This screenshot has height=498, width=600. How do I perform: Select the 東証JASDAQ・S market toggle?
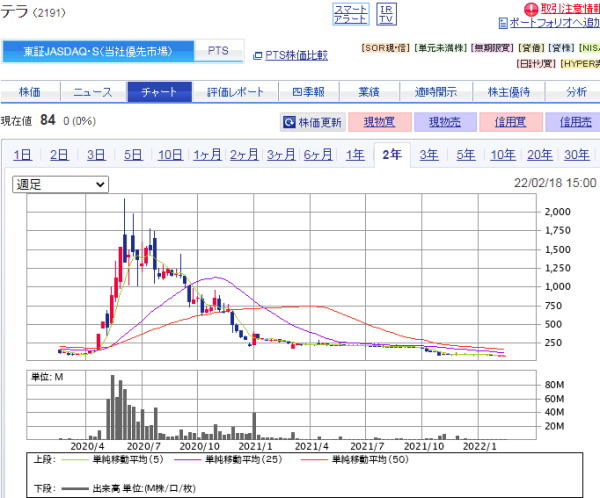click(96, 50)
